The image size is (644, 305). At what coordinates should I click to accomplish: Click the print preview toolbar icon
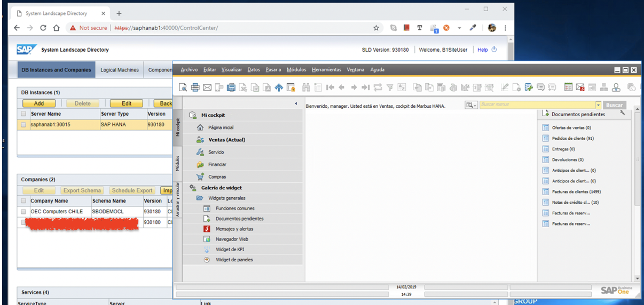pos(183,87)
